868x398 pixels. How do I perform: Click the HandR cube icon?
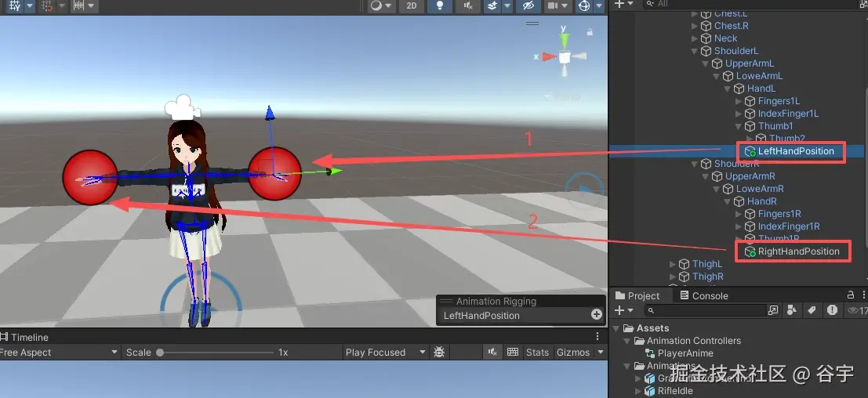[x=739, y=202]
